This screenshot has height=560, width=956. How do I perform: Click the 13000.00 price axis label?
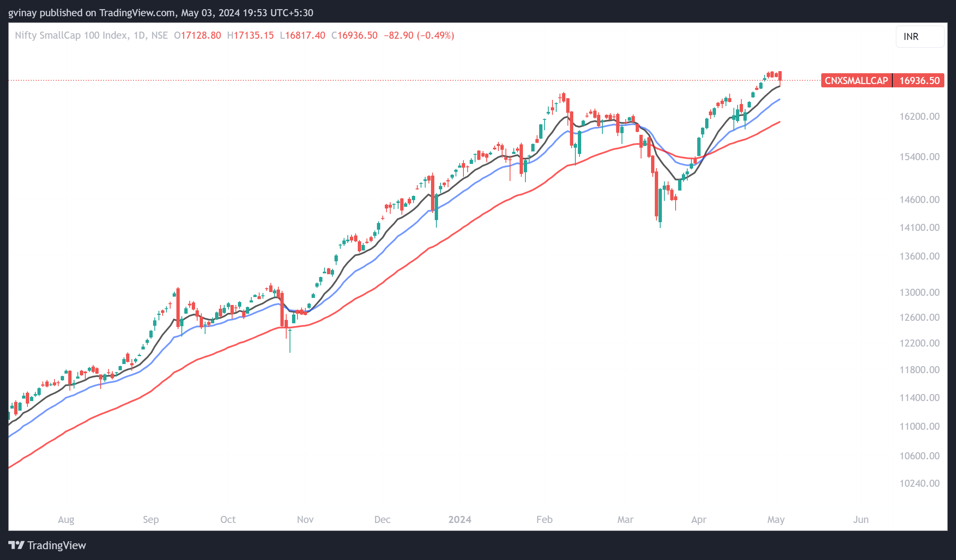click(919, 292)
